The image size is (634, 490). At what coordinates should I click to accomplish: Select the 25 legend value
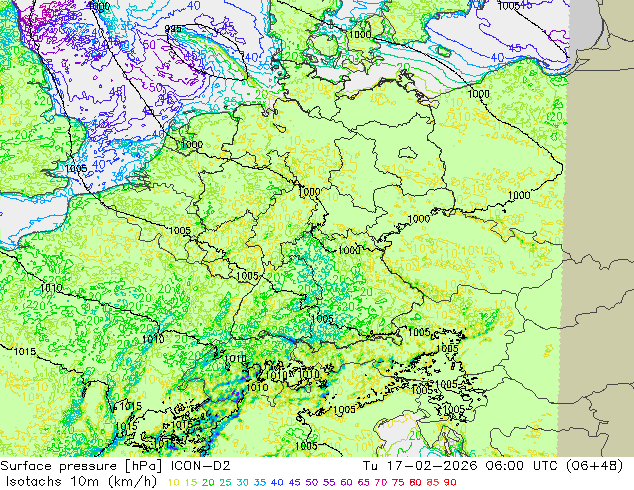225,482
